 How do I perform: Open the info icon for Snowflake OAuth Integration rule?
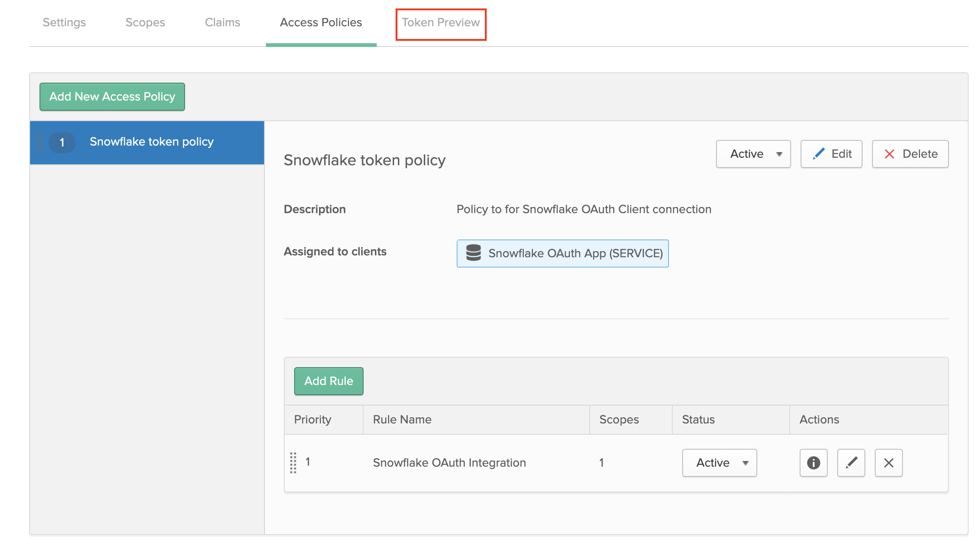click(813, 463)
